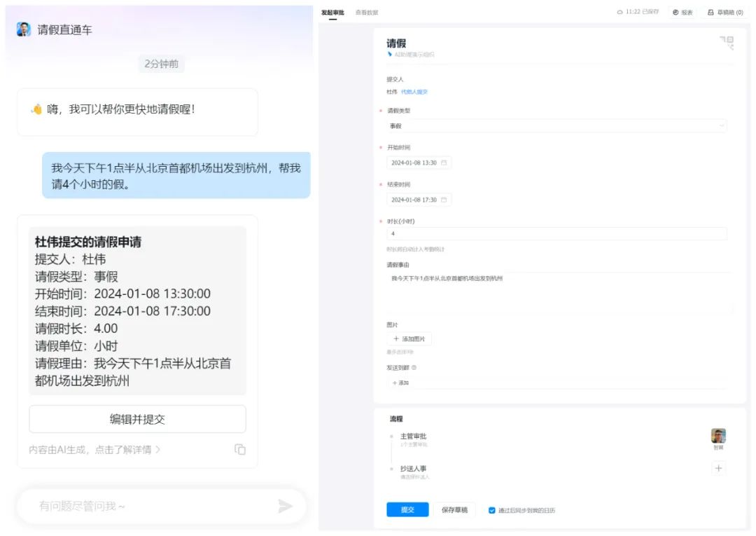Click the plus icon beside 抄送人事
This screenshot has width=756, height=536.
tap(718, 468)
